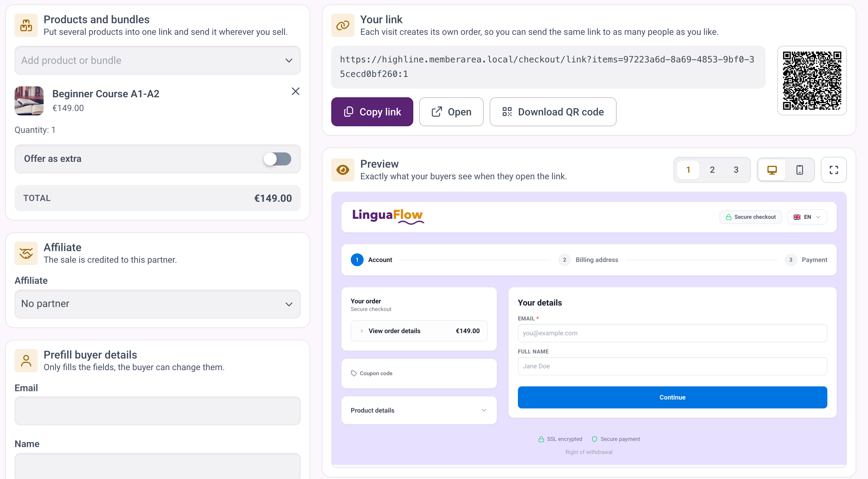
Task: Click the Beginner Course book thumbnail
Action: (29, 101)
